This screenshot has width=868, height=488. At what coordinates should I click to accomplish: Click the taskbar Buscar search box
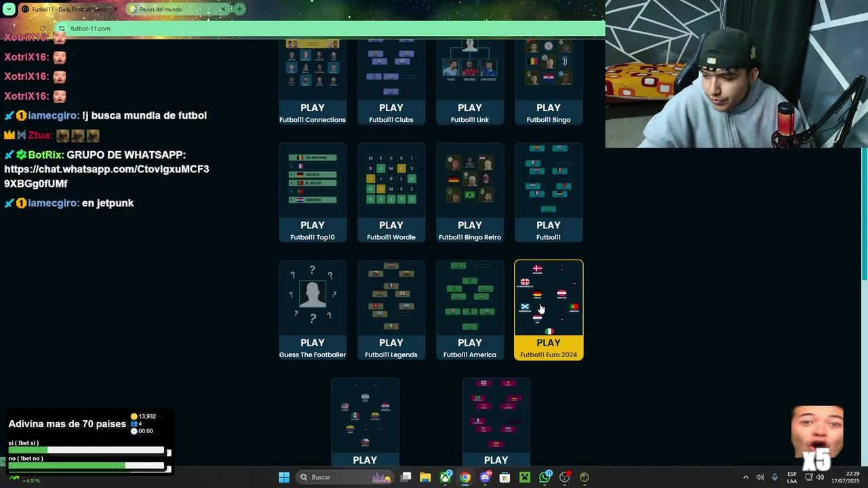(344, 477)
